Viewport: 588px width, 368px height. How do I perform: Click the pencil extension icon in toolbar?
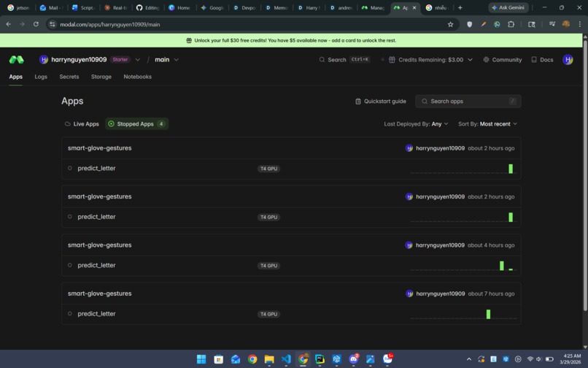(484, 24)
